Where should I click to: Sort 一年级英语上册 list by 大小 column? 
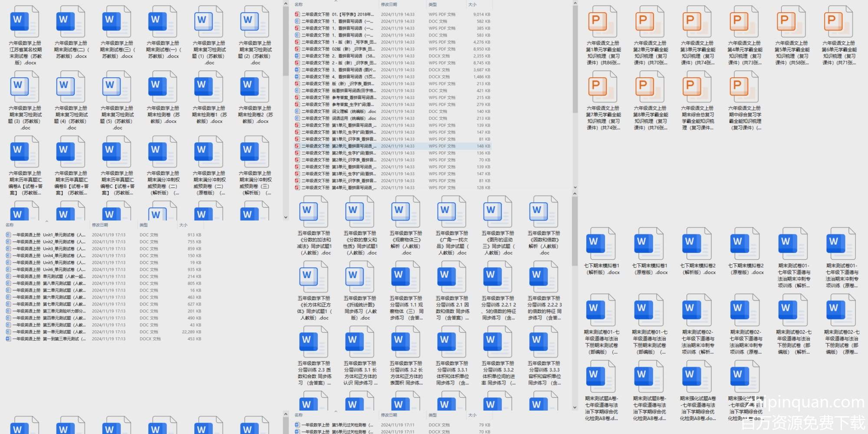pos(183,225)
